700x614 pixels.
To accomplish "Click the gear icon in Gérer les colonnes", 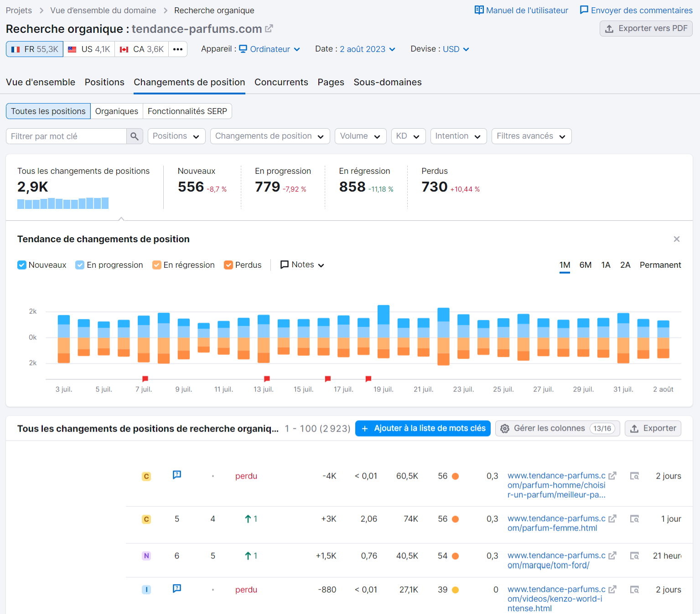I will tap(505, 428).
